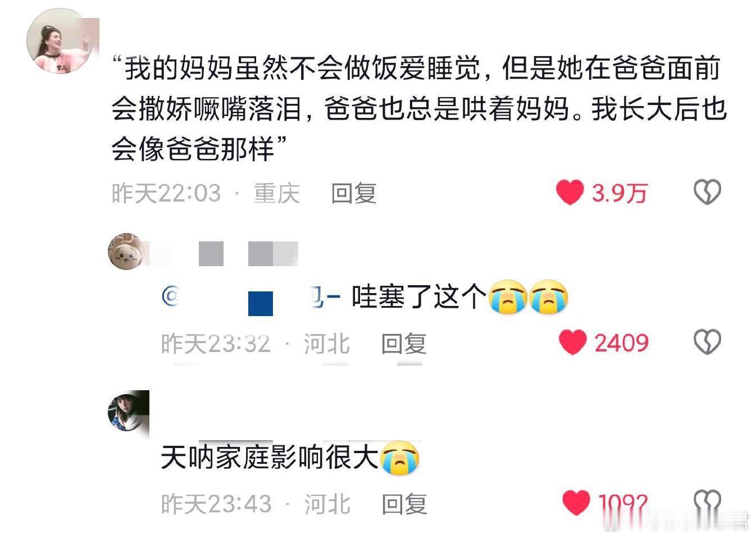Dislike the top comment with broken heart
This screenshot has height=539, width=756.
coord(707,193)
